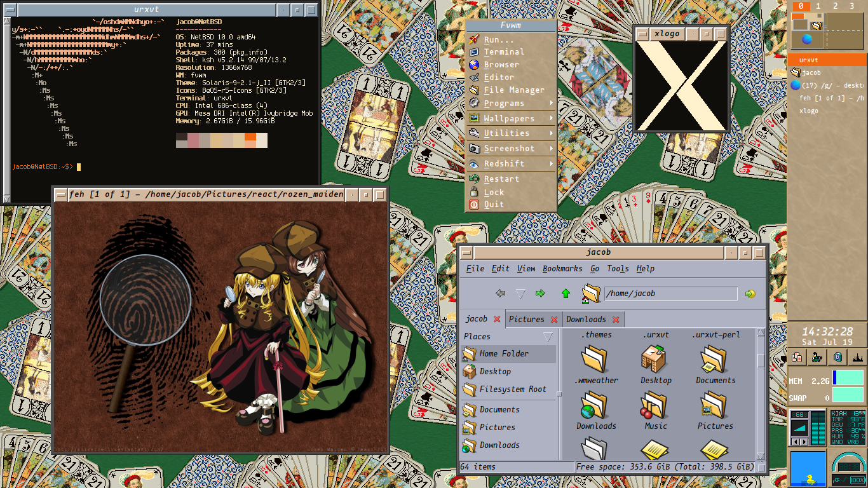This screenshot has height=488, width=868.
Task: Expand the Redshift submenu
Action: tap(552, 164)
